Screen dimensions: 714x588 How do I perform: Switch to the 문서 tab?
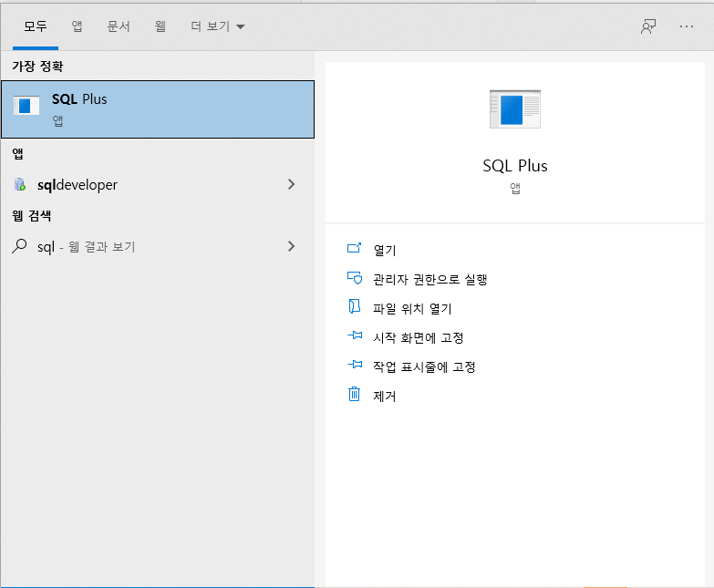(x=119, y=26)
